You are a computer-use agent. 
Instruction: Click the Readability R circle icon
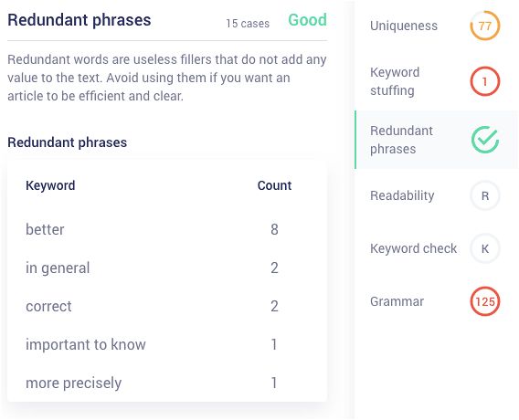[485, 195]
